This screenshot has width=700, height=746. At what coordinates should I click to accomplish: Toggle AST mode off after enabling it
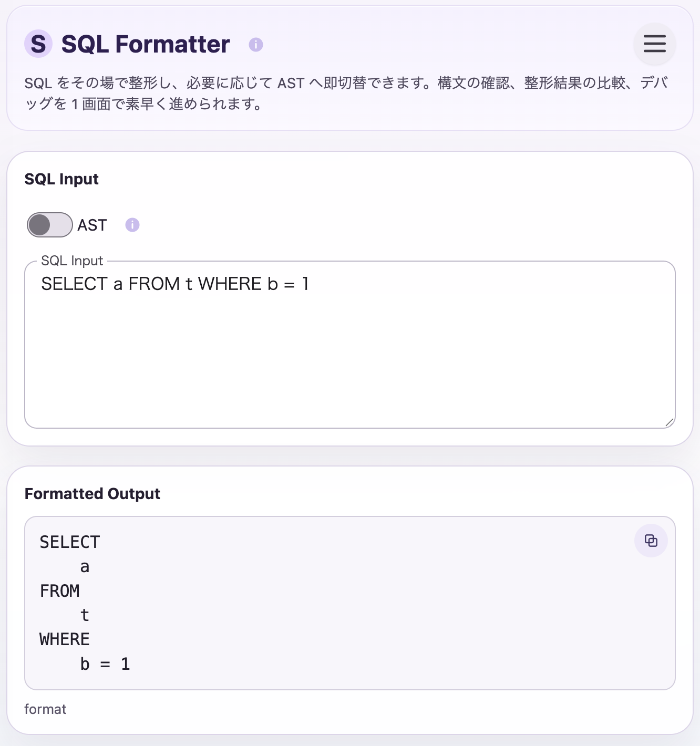pyautogui.click(x=49, y=225)
